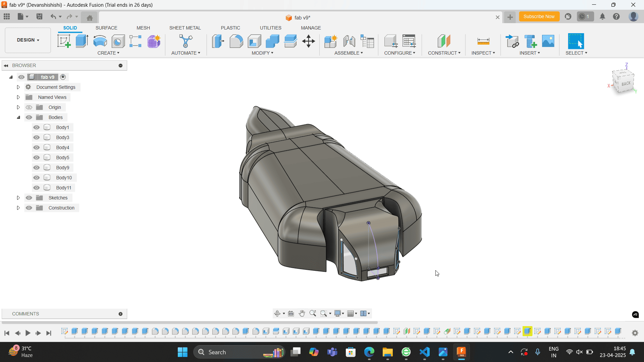The width and height of the screenshot is (644, 362).
Task: Expand the Document Settings node
Action: click(18, 87)
